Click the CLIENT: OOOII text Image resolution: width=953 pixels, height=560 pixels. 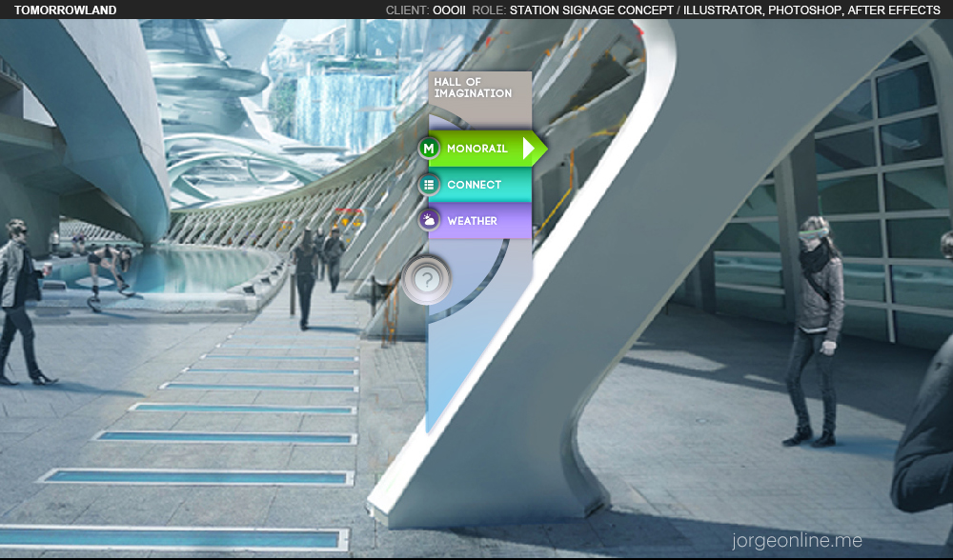tap(425, 10)
